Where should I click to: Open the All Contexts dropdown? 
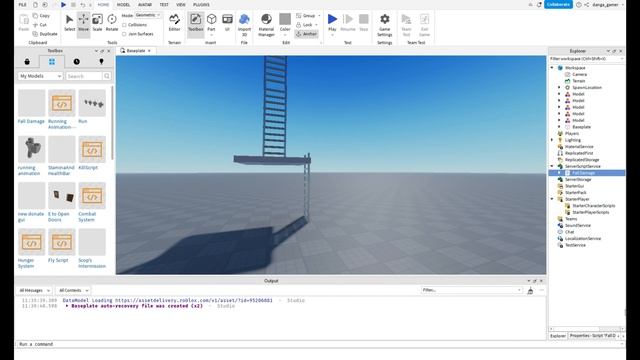coord(73,290)
